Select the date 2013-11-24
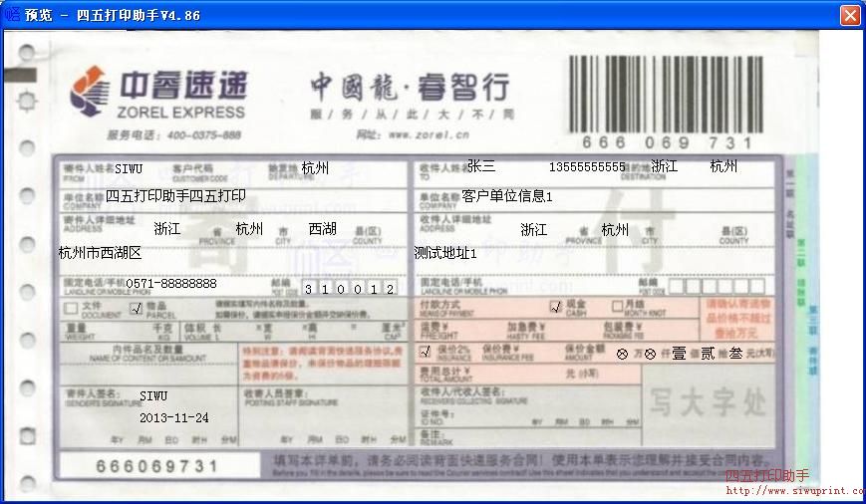The height and width of the screenshot is (504, 866). [x=174, y=418]
